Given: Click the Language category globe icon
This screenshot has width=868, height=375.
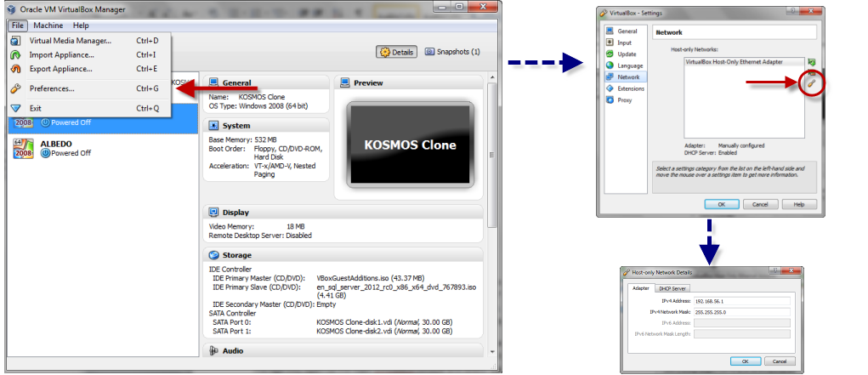Looking at the screenshot, I should pyautogui.click(x=610, y=66).
